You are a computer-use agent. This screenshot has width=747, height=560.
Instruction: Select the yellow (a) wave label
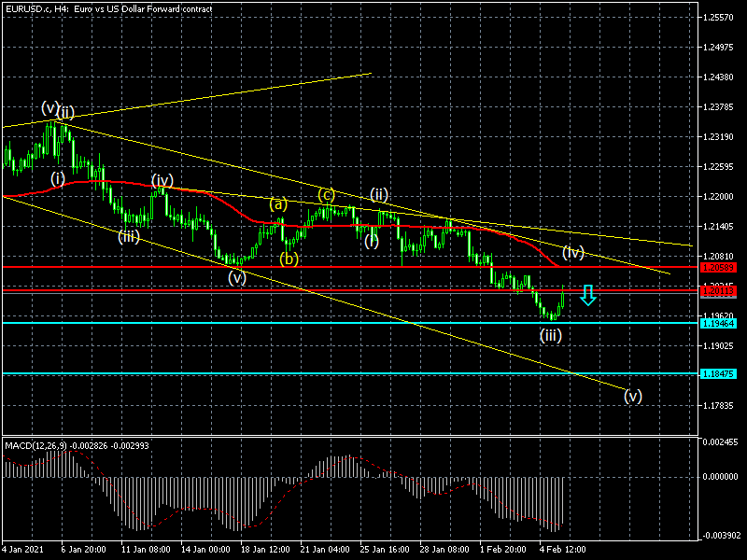[278, 203]
